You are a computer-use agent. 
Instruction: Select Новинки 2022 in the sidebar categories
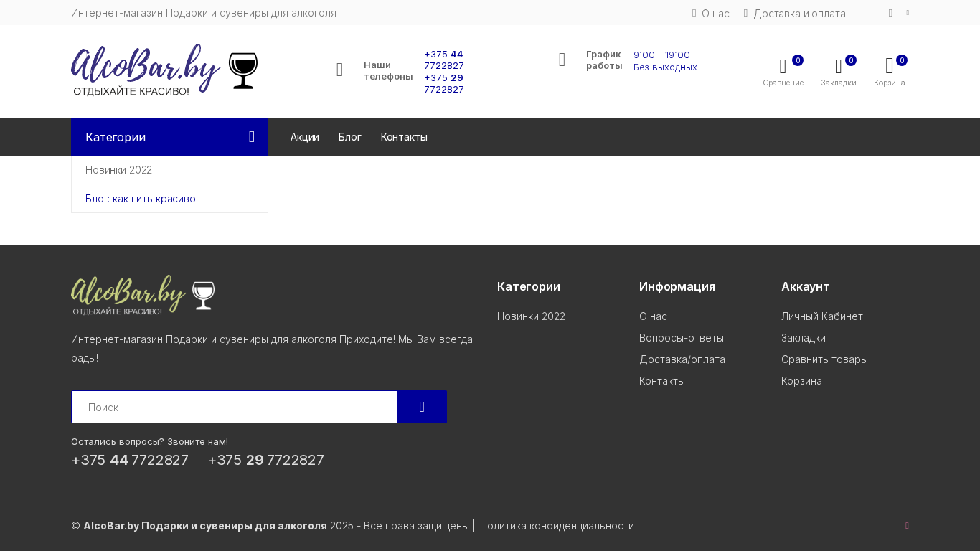pyautogui.click(x=119, y=170)
